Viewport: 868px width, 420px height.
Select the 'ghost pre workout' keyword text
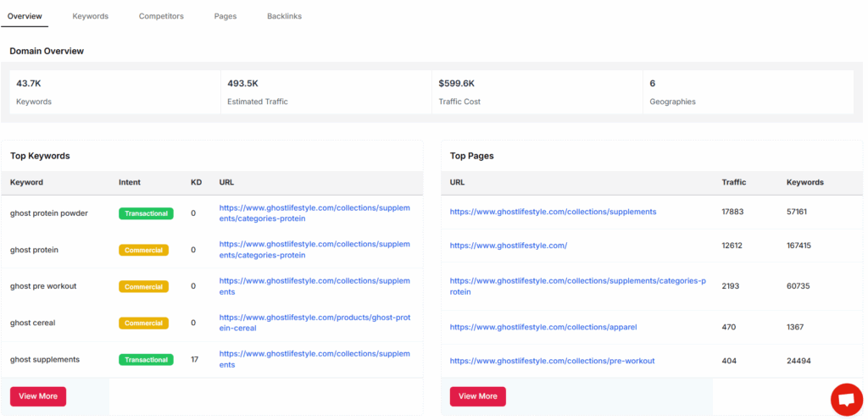[x=43, y=286]
